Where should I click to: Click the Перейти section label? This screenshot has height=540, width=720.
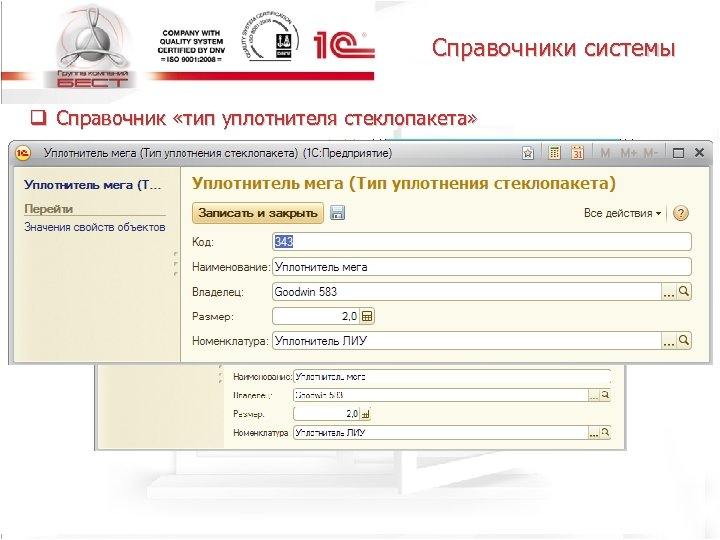48,209
